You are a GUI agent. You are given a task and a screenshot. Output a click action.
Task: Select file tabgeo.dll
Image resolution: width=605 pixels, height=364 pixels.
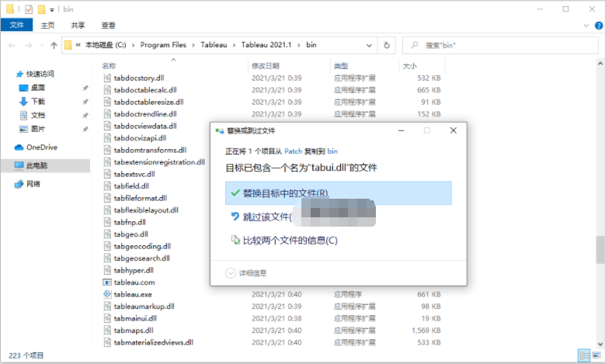(130, 234)
